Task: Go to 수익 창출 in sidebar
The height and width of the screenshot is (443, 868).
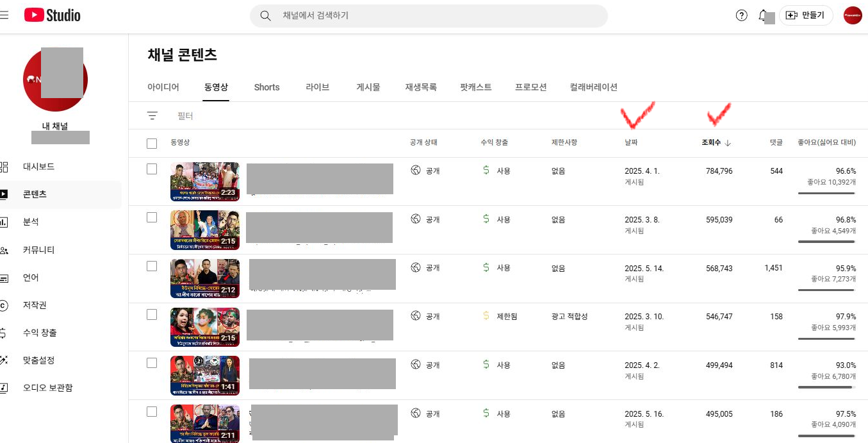Action: click(40, 333)
